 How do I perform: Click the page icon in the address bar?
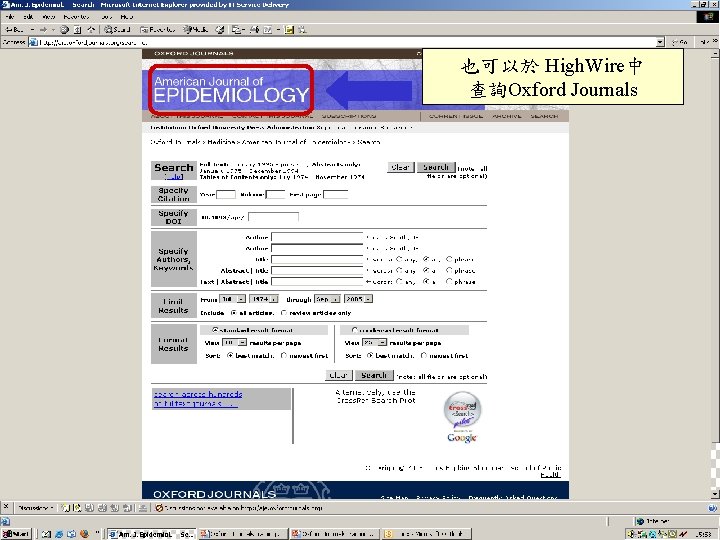[33, 42]
